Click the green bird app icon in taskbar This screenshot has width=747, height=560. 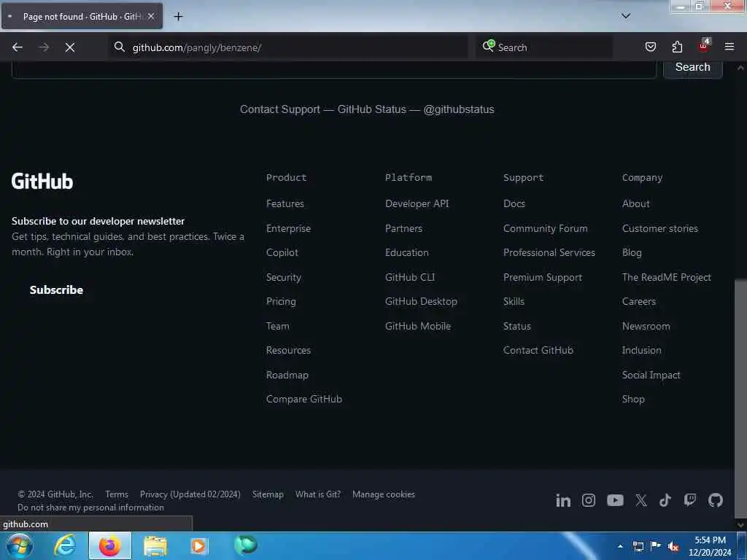pos(245,545)
